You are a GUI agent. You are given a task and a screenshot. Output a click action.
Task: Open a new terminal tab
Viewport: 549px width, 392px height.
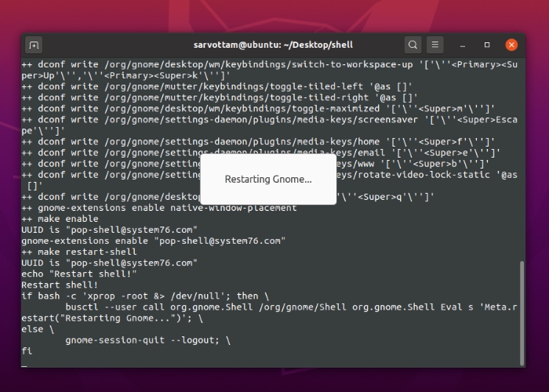coord(34,45)
